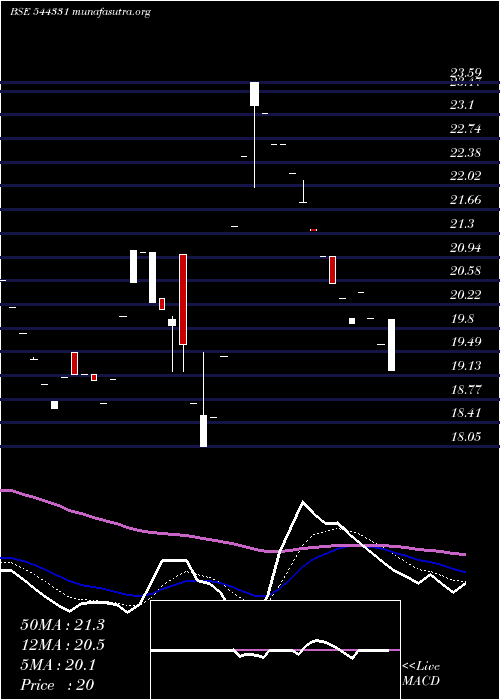Click the 19.8 price label
Screen dimensions: 500x700
[x=462, y=319]
